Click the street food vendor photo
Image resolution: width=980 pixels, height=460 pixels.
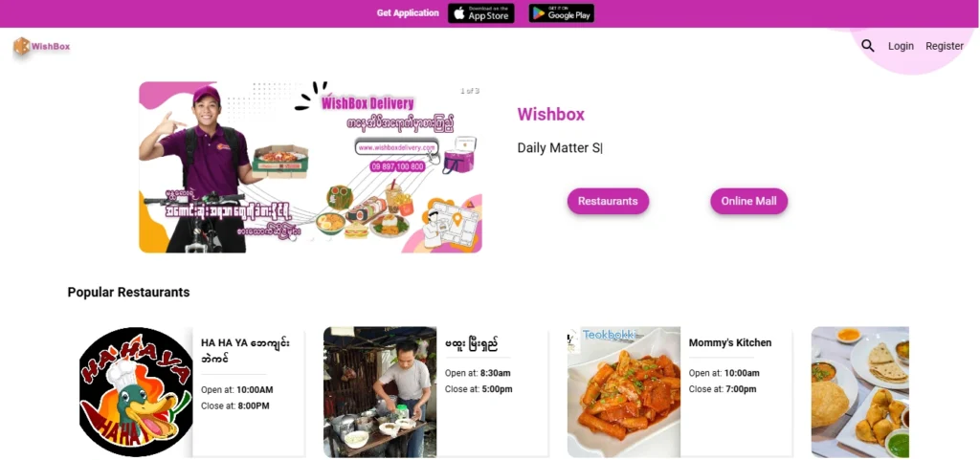click(379, 392)
